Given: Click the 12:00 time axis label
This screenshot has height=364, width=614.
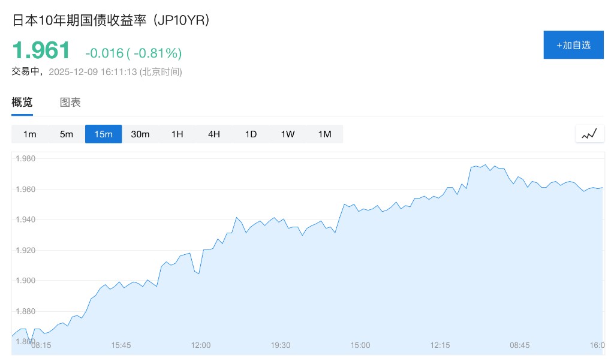Looking at the screenshot, I should (x=201, y=345).
